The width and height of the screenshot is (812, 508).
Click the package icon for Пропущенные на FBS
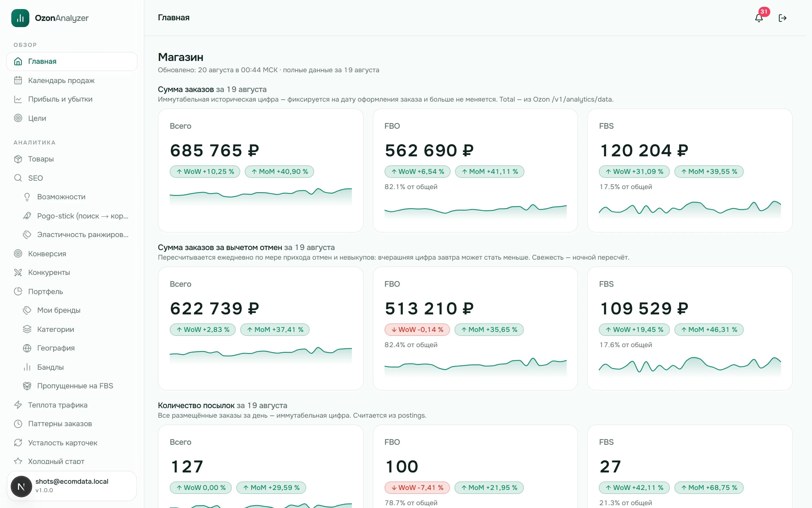27,386
